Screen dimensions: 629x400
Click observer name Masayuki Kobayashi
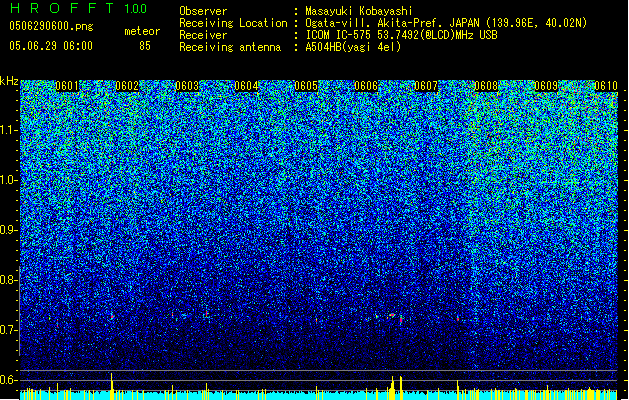(x=359, y=11)
